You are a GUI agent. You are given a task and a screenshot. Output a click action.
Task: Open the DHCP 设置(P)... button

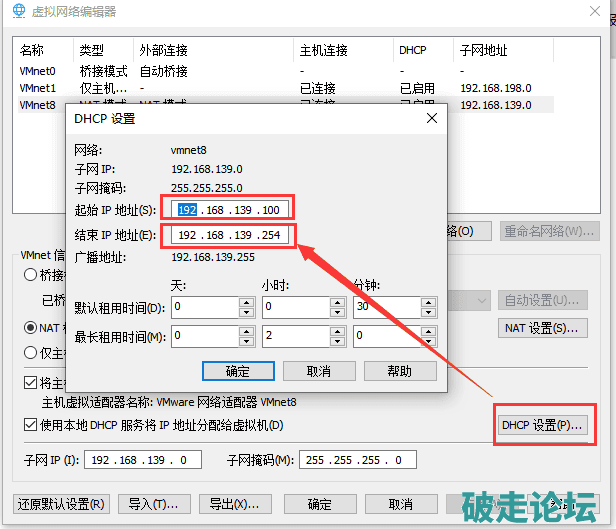541,425
